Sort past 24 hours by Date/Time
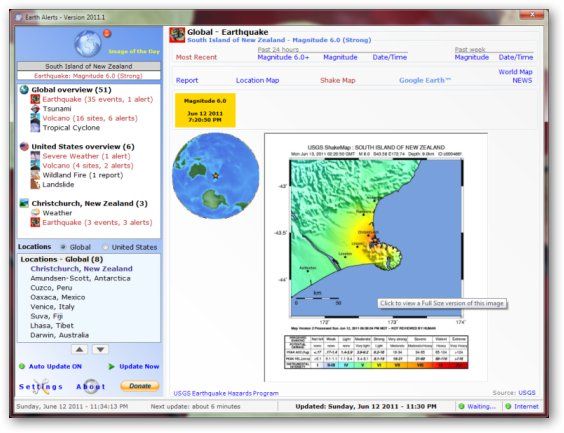 click(x=390, y=57)
